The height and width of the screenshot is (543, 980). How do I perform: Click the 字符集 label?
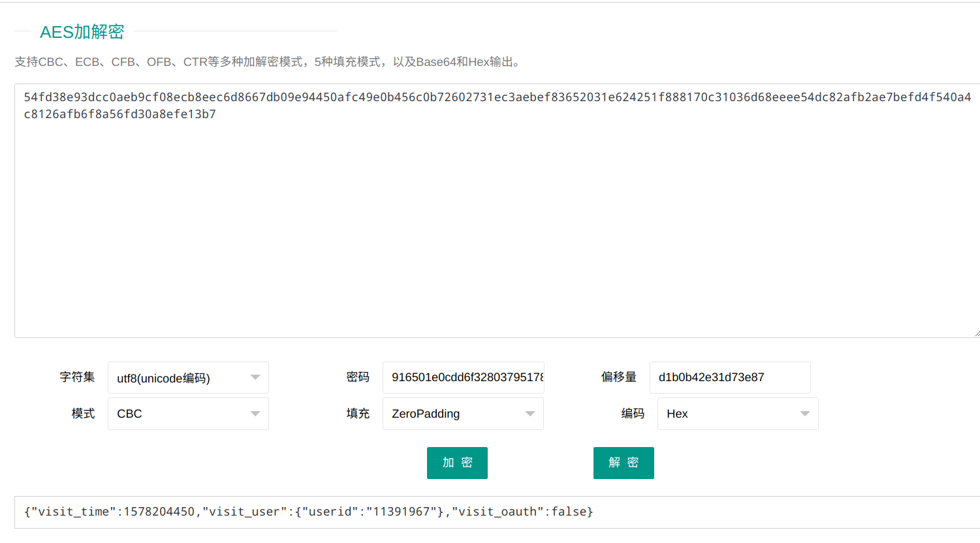[x=77, y=377]
